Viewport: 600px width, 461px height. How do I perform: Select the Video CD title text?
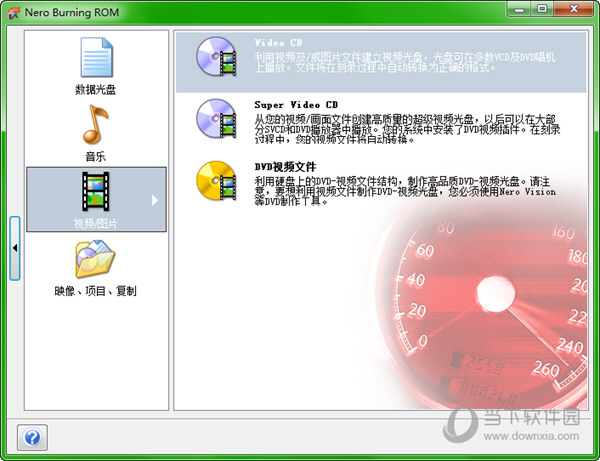pos(278,43)
